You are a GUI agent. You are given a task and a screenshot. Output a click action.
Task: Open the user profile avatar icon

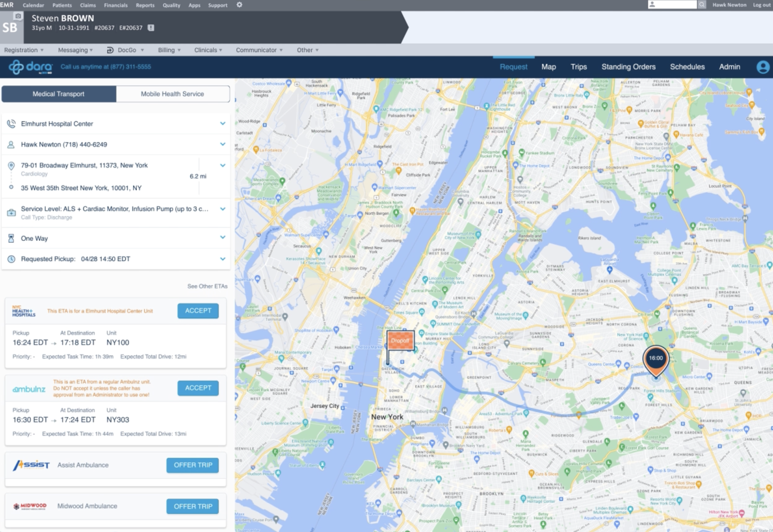click(x=762, y=67)
